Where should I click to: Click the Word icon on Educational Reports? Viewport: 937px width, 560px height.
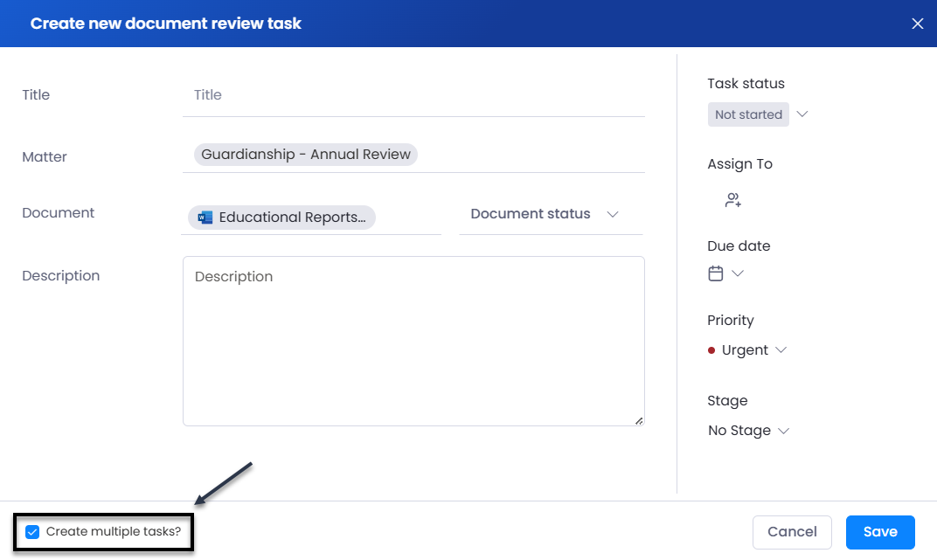tap(205, 218)
